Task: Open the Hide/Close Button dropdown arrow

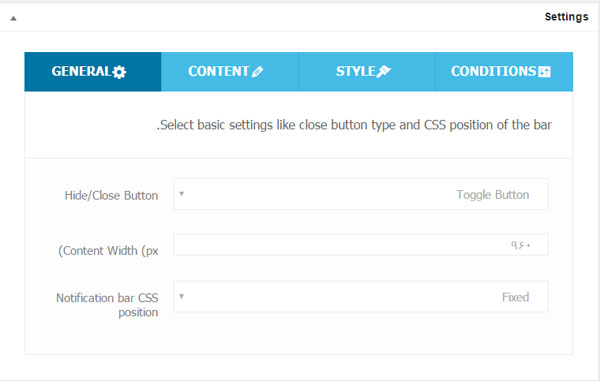Action: pyautogui.click(x=181, y=194)
